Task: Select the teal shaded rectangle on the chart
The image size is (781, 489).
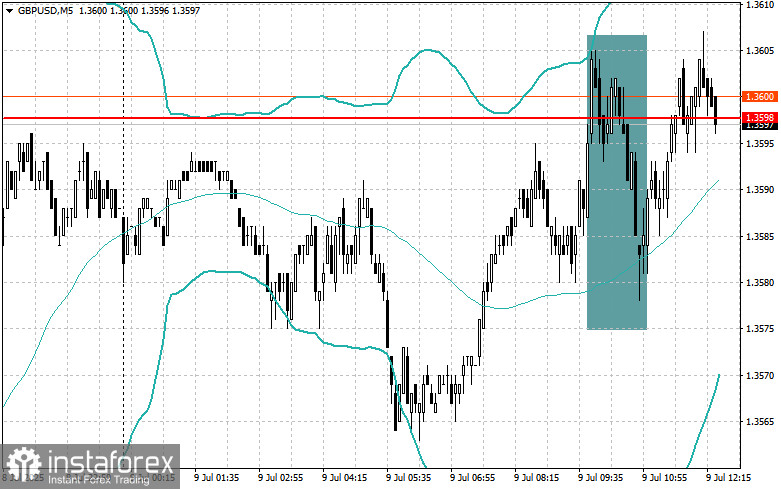Action: point(617,182)
